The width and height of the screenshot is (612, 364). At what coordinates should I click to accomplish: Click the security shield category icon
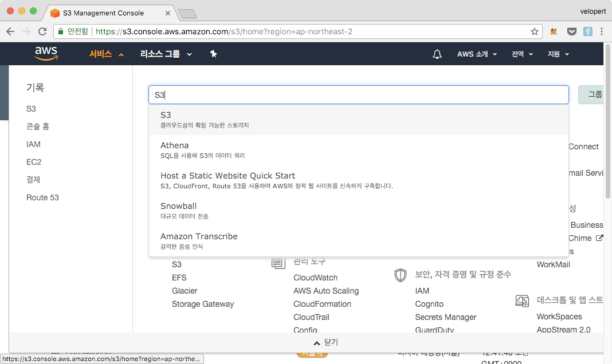tap(401, 275)
